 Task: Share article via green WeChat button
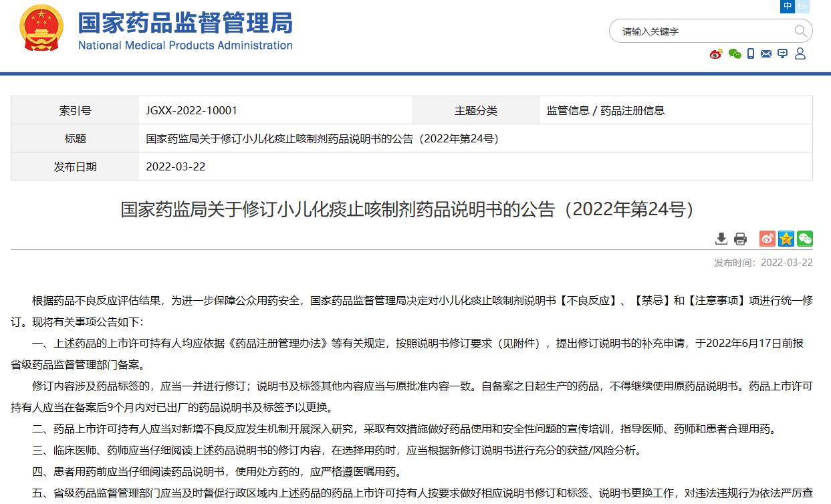(805, 239)
